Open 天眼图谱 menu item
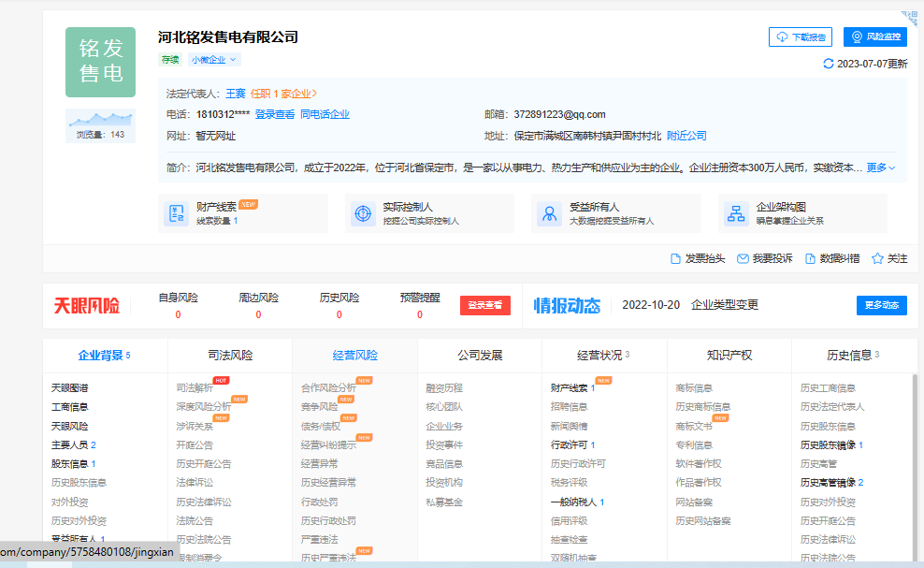 click(69, 388)
